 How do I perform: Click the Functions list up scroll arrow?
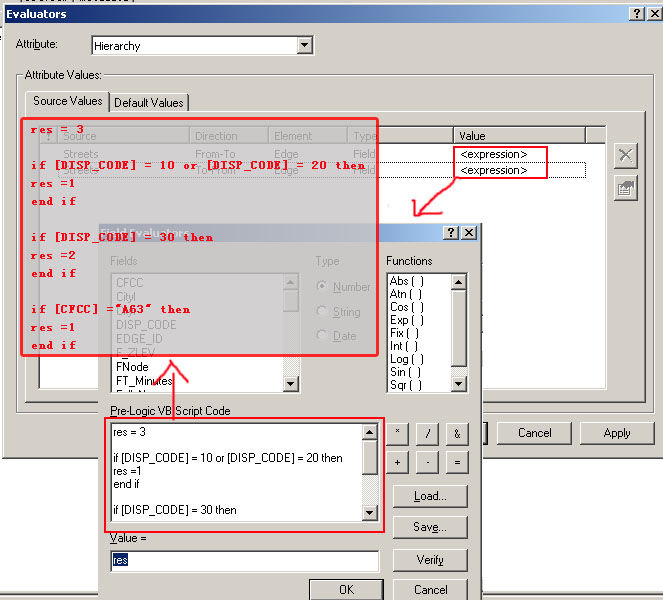click(x=459, y=282)
